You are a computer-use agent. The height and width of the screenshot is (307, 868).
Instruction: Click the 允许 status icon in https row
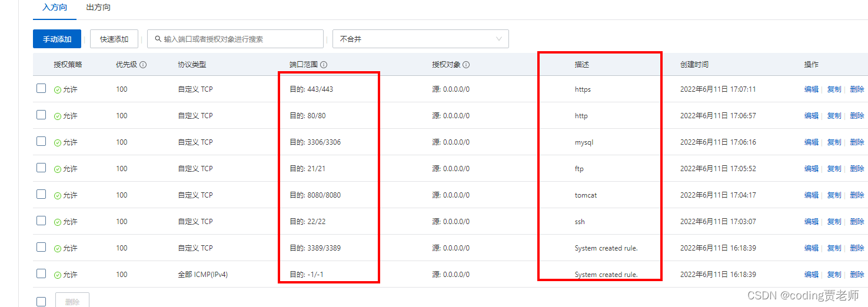click(58, 90)
